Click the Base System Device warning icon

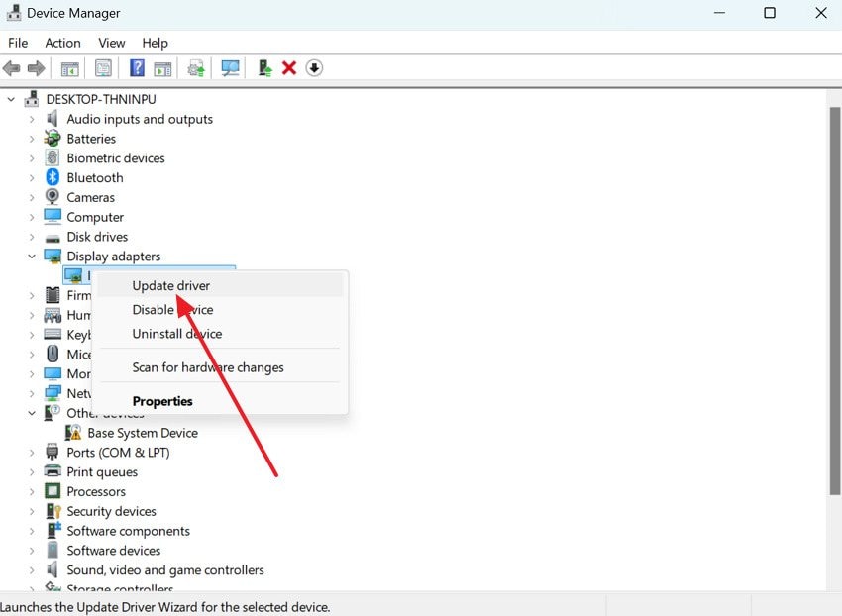tap(73, 433)
